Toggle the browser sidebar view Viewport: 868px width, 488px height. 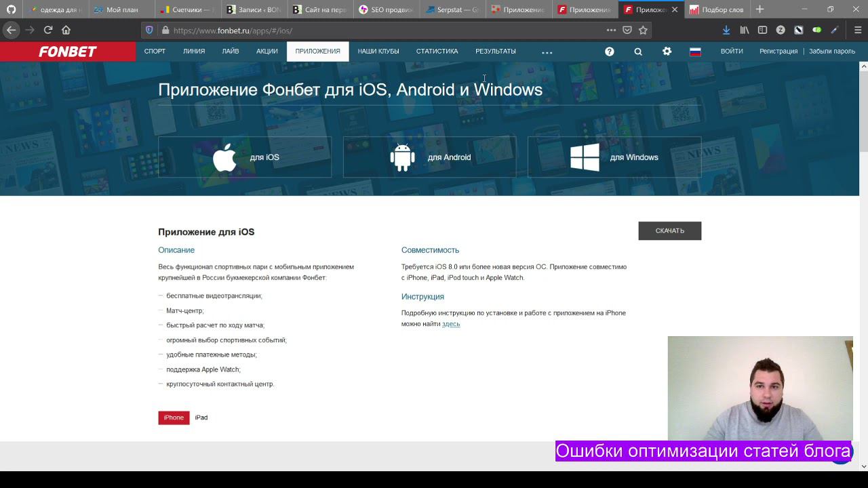point(762,30)
